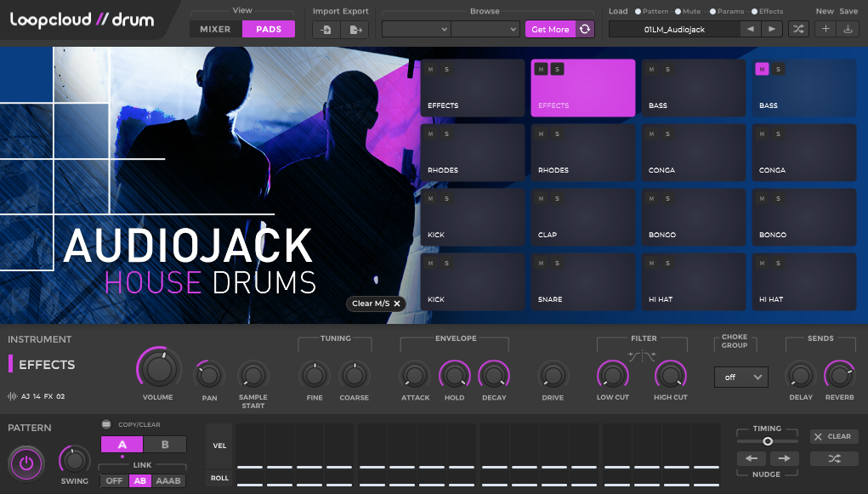Image resolution: width=868 pixels, height=494 pixels.
Task: Click the LOW CUT filter knob
Action: pos(613,376)
